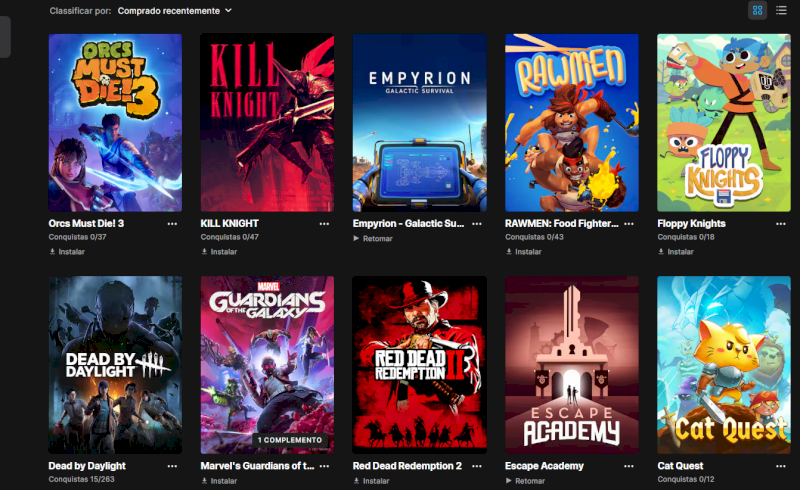This screenshot has width=800, height=490.
Task: Click the 'Floppy Knights' title text
Action: pyautogui.click(x=691, y=224)
